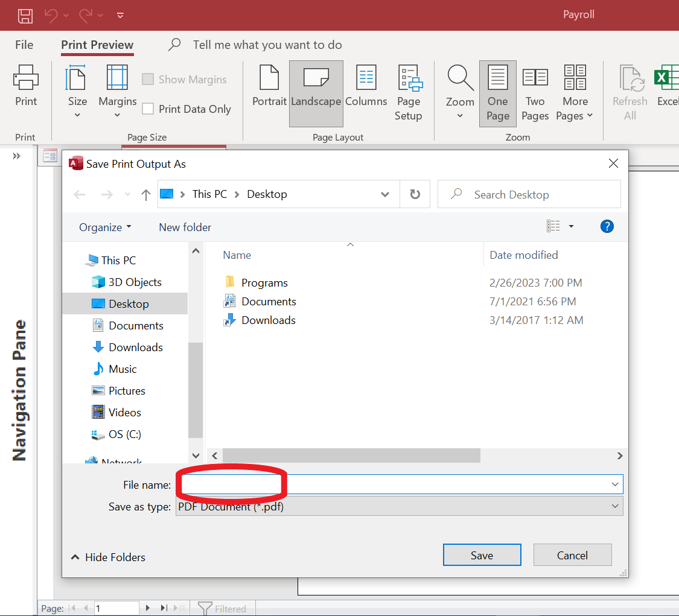This screenshot has width=679, height=616.
Task: Go to next page in preview
Action: (148, 608)
